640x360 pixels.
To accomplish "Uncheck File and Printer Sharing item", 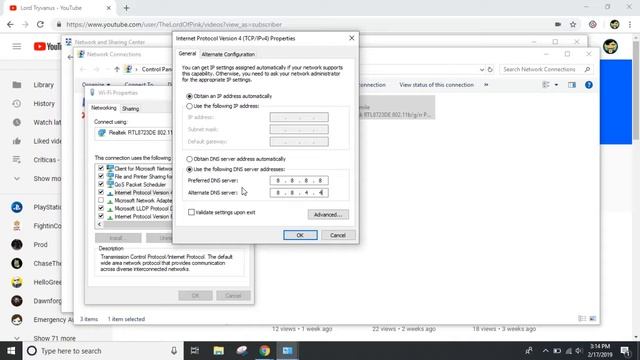I will click(x=101, y=176).
